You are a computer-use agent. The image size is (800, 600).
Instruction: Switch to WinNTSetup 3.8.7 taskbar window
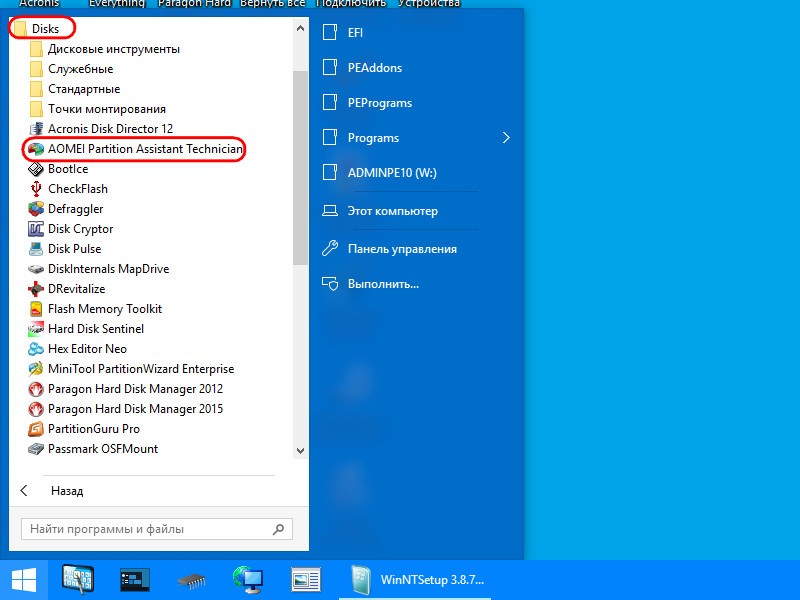[415, 580]
